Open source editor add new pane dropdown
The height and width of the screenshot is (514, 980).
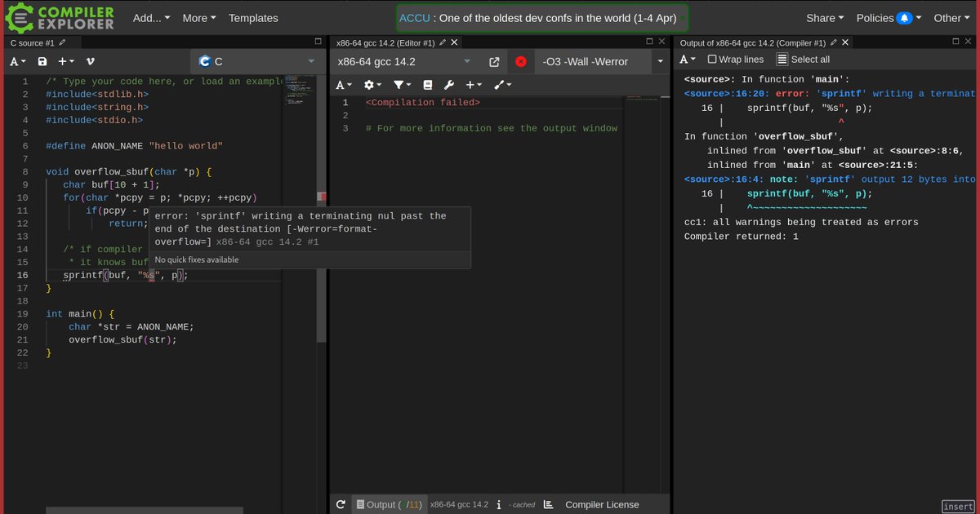tap(66, 61)
